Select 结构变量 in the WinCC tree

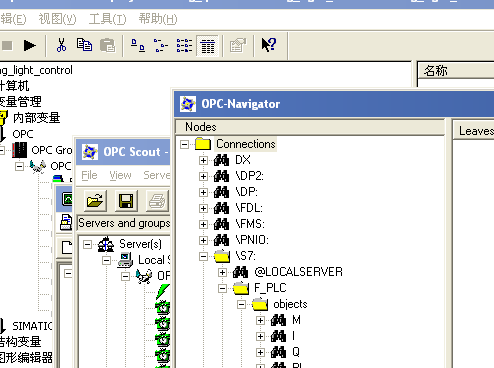coord(20,342)
